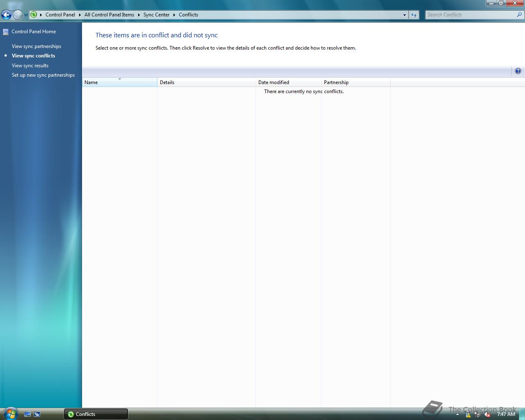Screen dimensions: 525x420
Task: Click the Forward navigation arrow button
Action: (x=18, y=15)
